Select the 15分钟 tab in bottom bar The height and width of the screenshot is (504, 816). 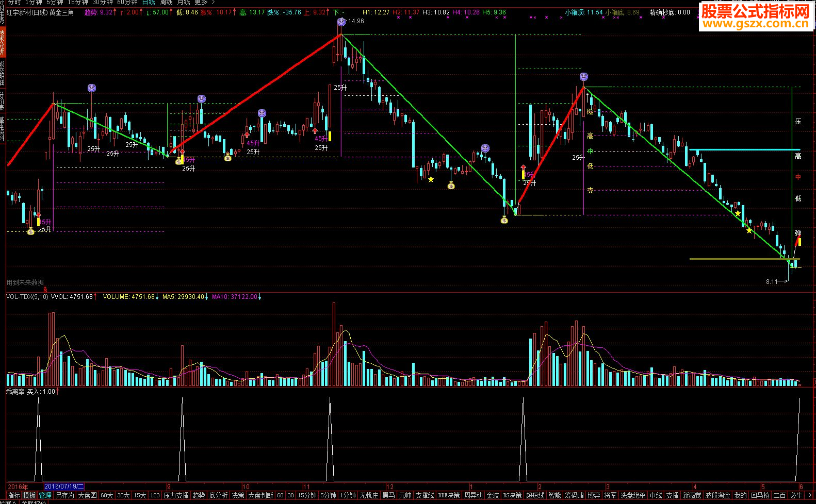(x=307, y=495)
